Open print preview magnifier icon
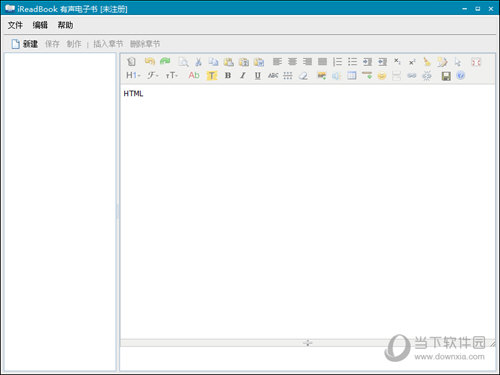The width and height of the screenshot is (500, 375). (x=183, y=62)
